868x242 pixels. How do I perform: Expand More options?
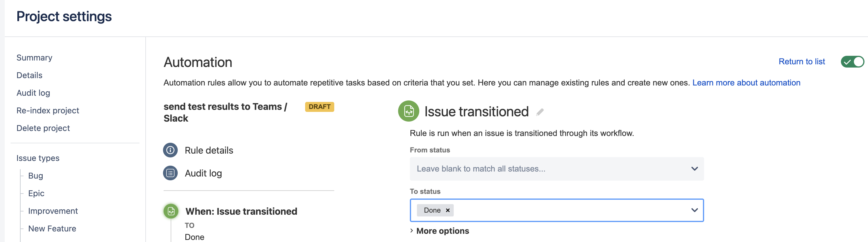[x=439, y=231]
